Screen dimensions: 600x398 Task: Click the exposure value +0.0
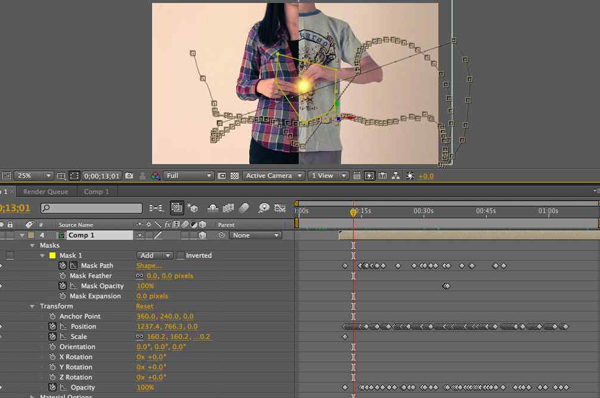[426, 176]
